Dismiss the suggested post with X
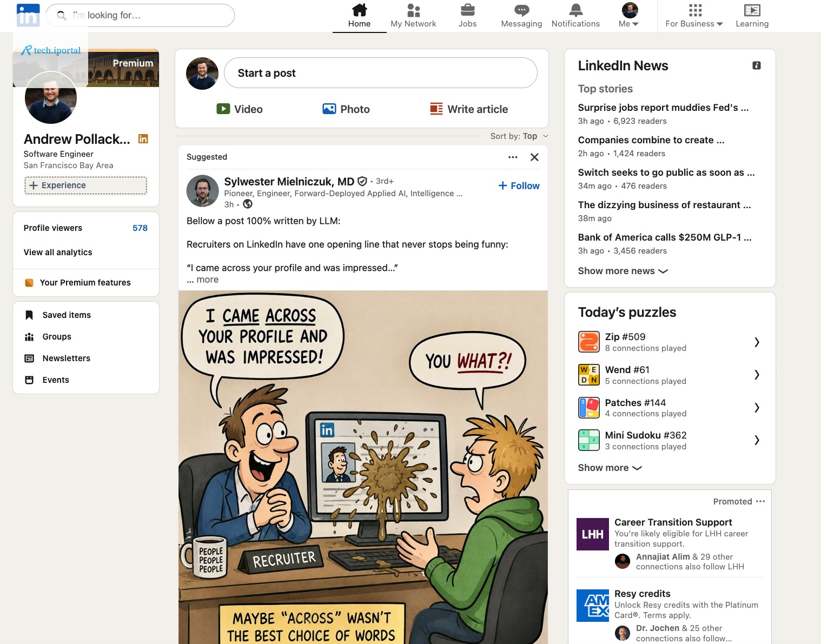Viewport: 821px width, 644px height. pyautogui.click(x=534, y=157)
